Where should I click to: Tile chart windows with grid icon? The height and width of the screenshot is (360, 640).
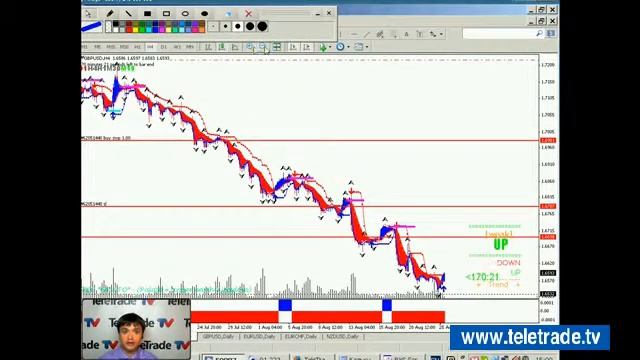[276, 47]
